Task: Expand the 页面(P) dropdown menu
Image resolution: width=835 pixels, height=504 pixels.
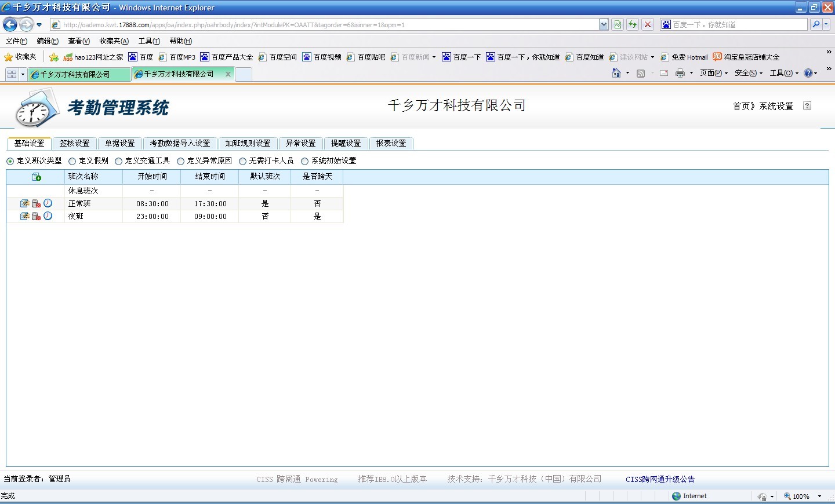Action: click(713, 73)
